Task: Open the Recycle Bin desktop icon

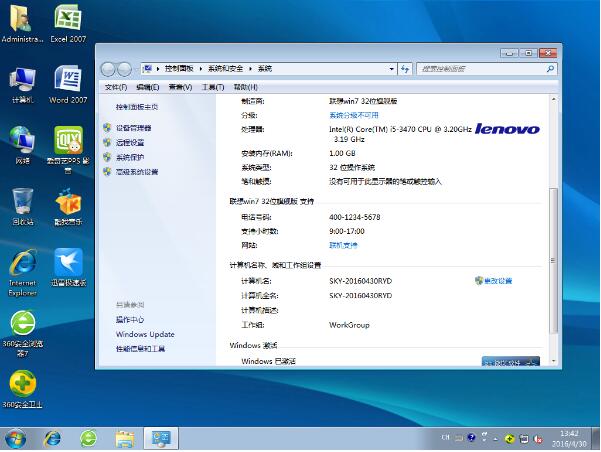Action: 23,206
